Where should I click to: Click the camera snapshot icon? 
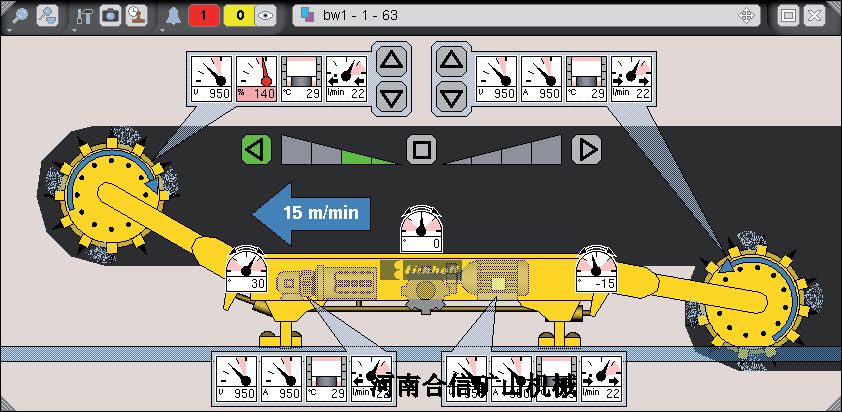coord(111,16)
